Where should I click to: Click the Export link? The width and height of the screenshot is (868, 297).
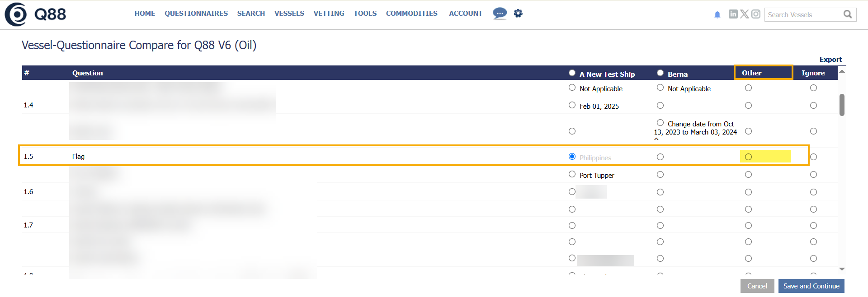click(x=830, y=60)
